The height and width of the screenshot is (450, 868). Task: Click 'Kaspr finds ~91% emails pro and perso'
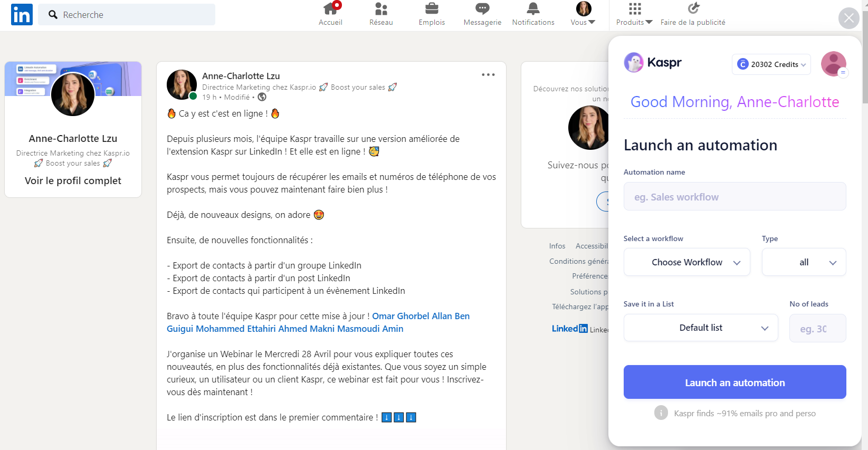coord(745,413)
